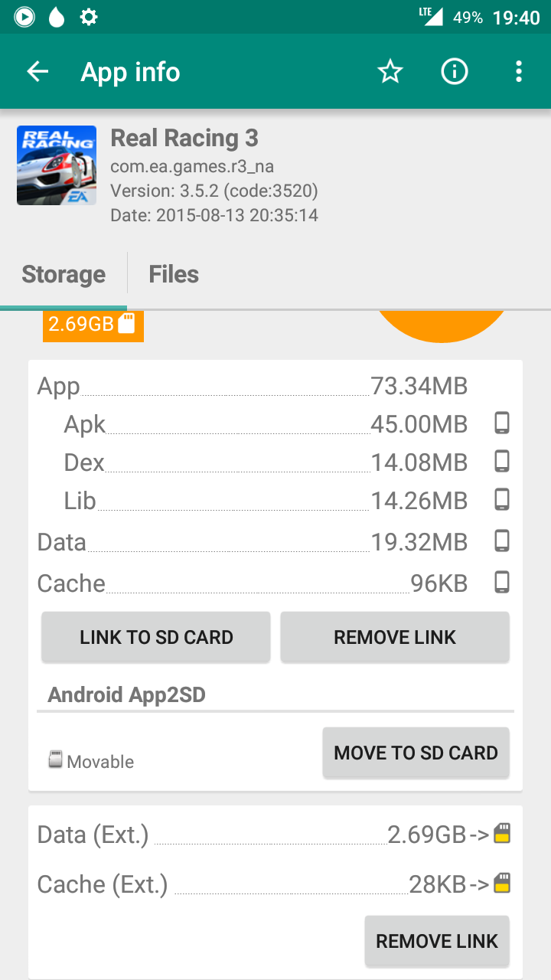Select the Storage tab
The height and width of the screenshot is (980, 551).
point(64,274)
